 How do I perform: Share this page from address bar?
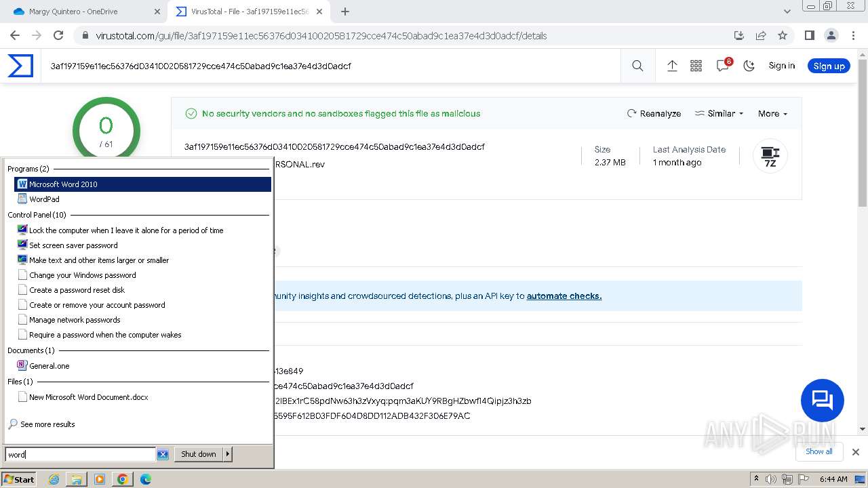pyautogui.click(x=761, y=35)
